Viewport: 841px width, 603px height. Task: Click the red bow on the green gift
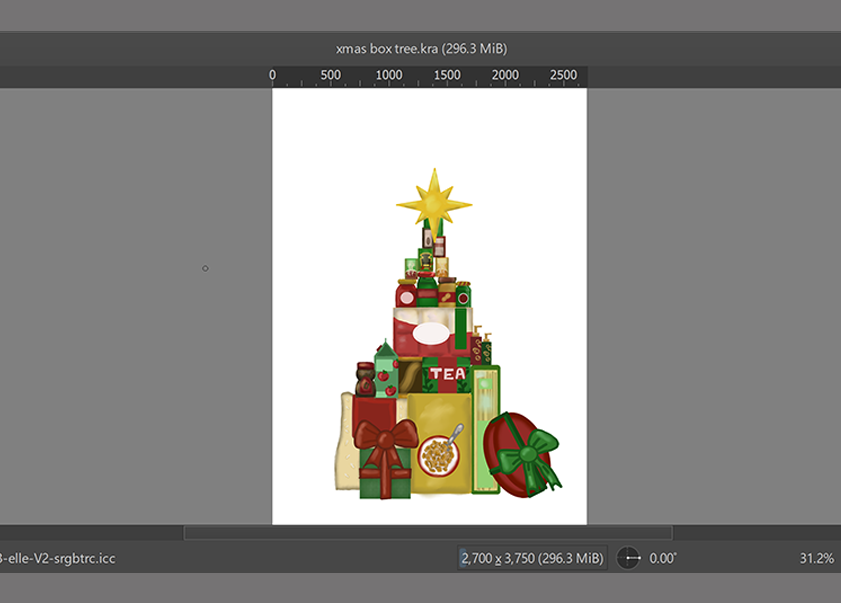(x=385, y=437)
